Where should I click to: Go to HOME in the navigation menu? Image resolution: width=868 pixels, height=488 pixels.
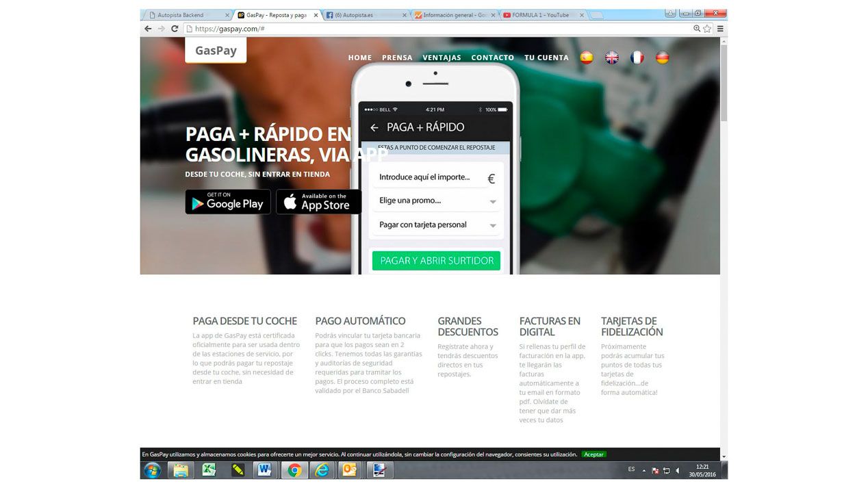click(x=360, y=58)
